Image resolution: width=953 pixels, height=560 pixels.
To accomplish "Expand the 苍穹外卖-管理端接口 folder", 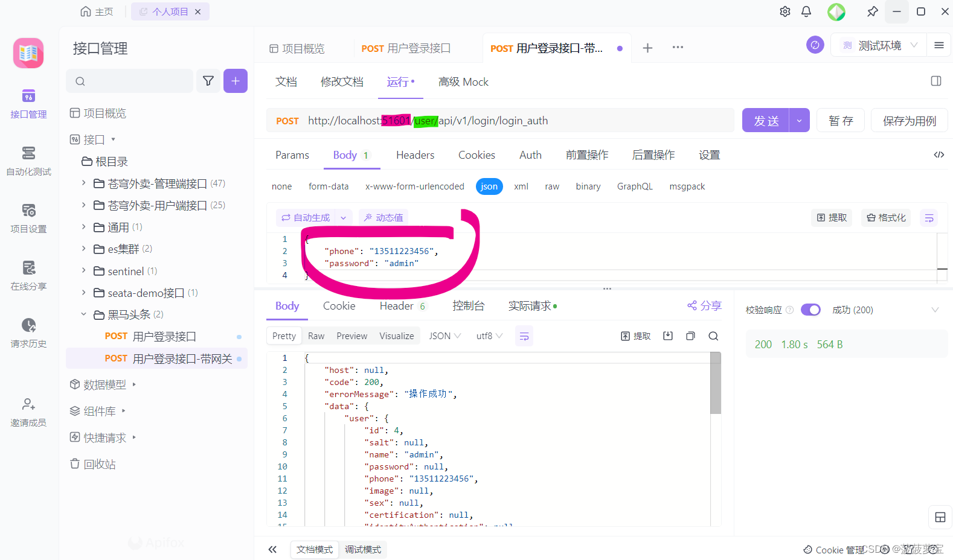I will click(83, 183).
